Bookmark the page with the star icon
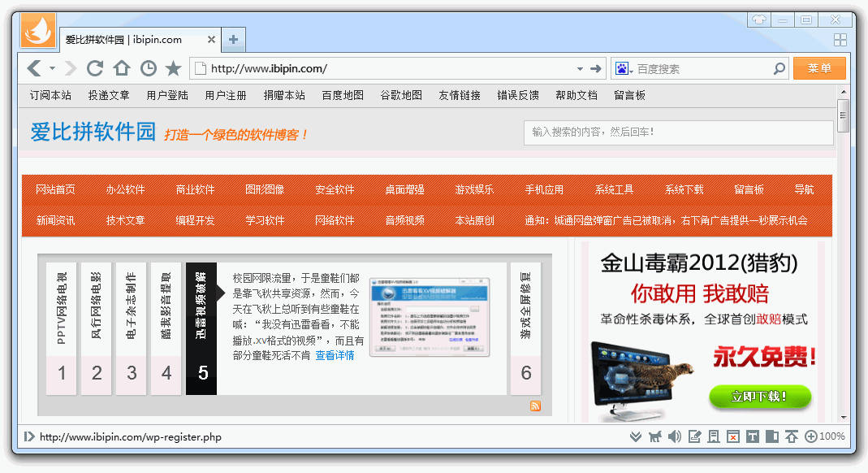The image size is (868, 473). 174,69
